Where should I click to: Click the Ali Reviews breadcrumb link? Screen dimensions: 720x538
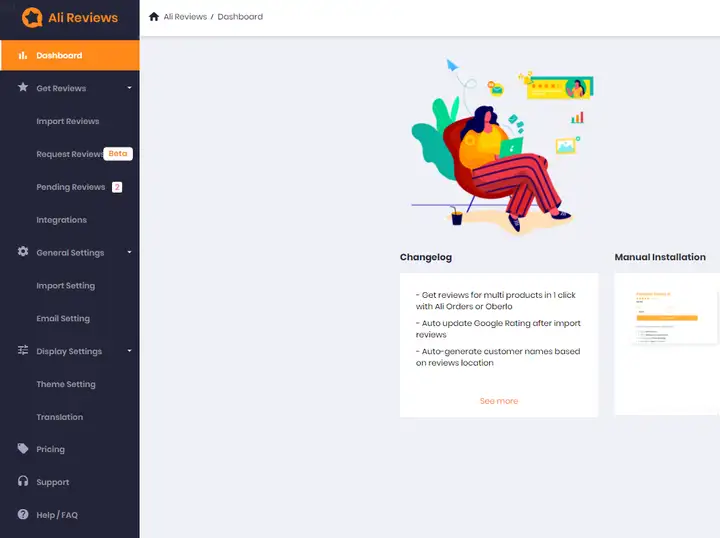[x=185, y=17]
